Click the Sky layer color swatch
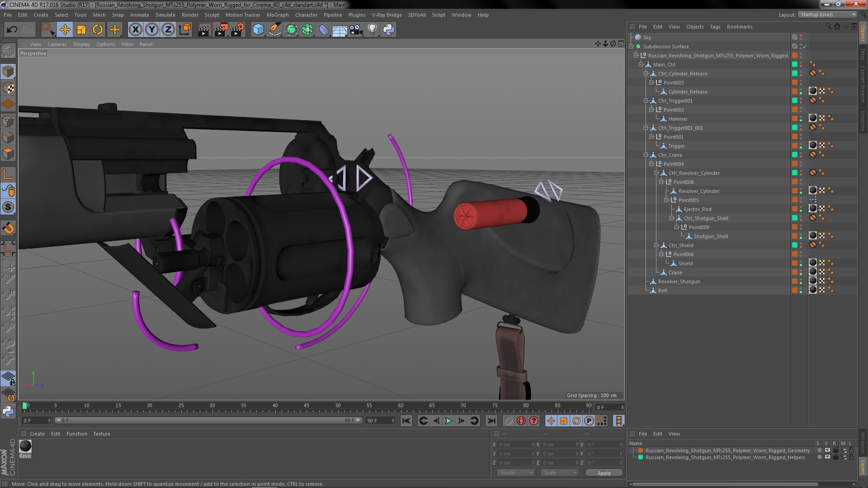This screenshot has width=868, height=488. click(794, 38)
